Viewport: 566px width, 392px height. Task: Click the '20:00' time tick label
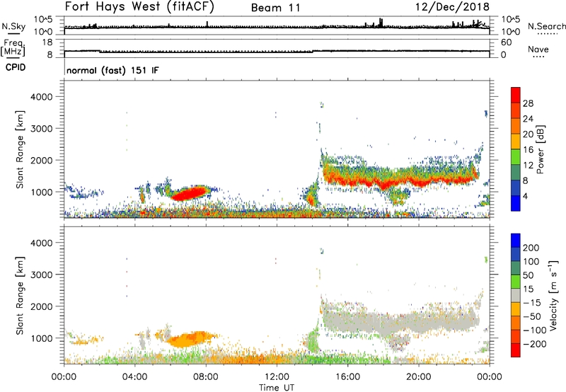(x=418, y=377)
